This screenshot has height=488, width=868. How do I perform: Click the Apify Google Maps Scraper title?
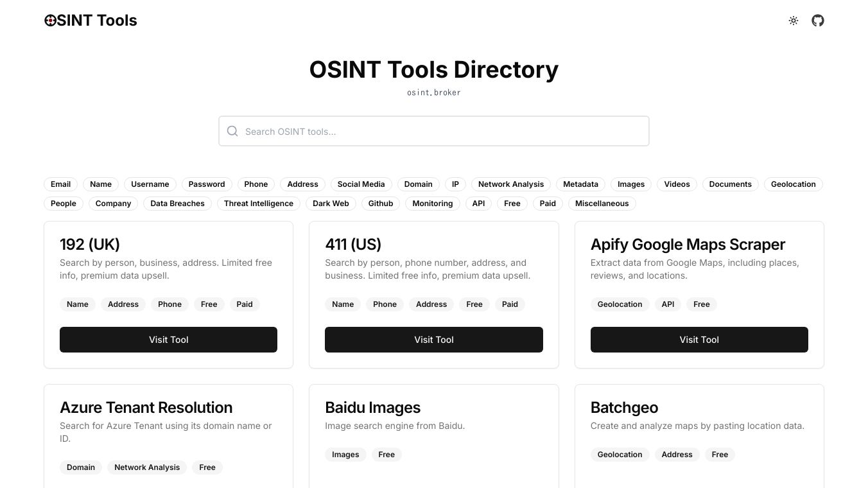[x=688, y=245]
